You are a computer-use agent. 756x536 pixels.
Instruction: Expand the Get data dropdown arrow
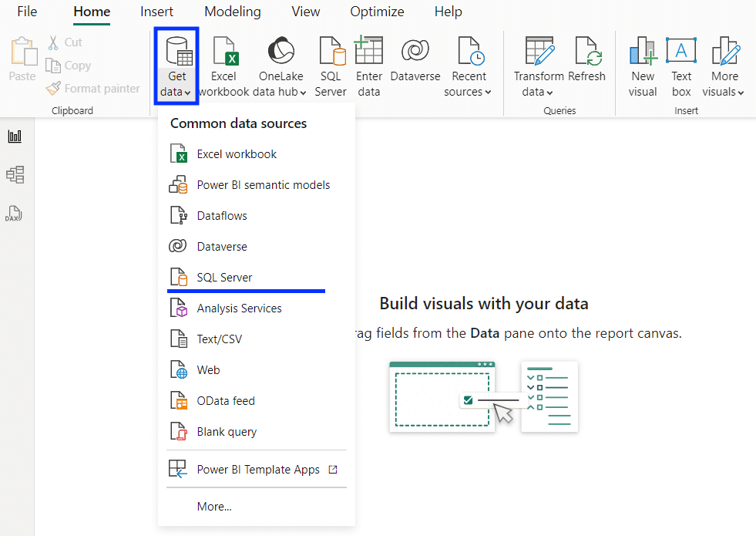[x=187, y=93]
